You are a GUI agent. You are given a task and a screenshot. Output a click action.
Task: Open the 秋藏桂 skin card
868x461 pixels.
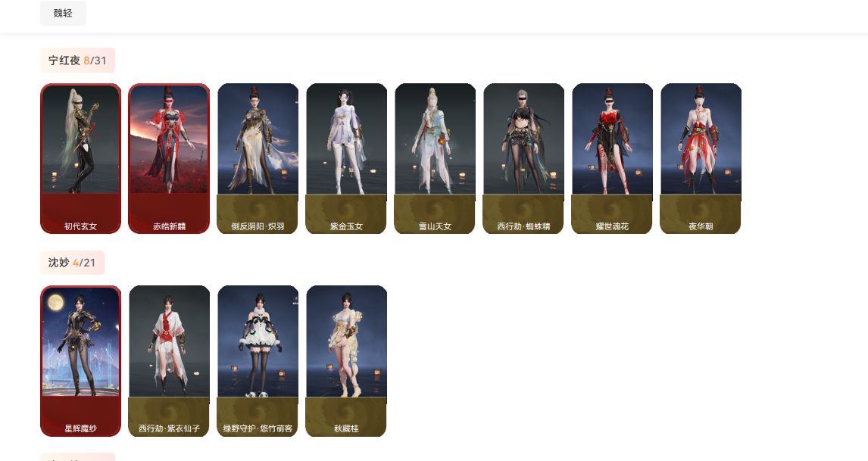346,361
